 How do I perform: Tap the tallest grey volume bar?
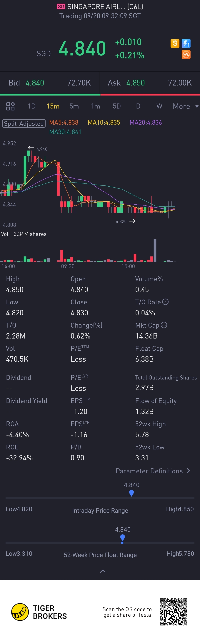tap(155, 250)
